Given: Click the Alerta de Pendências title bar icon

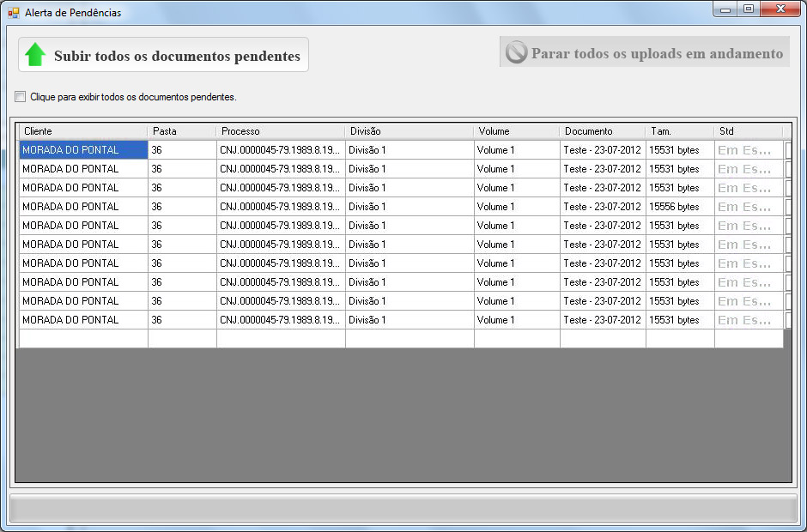Looking at the screenshot, I should pyautogui.click(x=13, y=13).
